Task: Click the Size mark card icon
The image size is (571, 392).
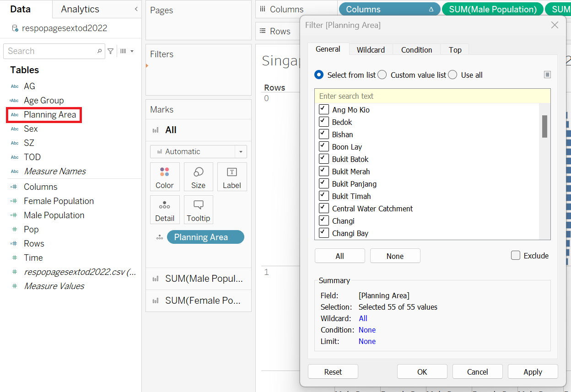Action: [198, 177]
